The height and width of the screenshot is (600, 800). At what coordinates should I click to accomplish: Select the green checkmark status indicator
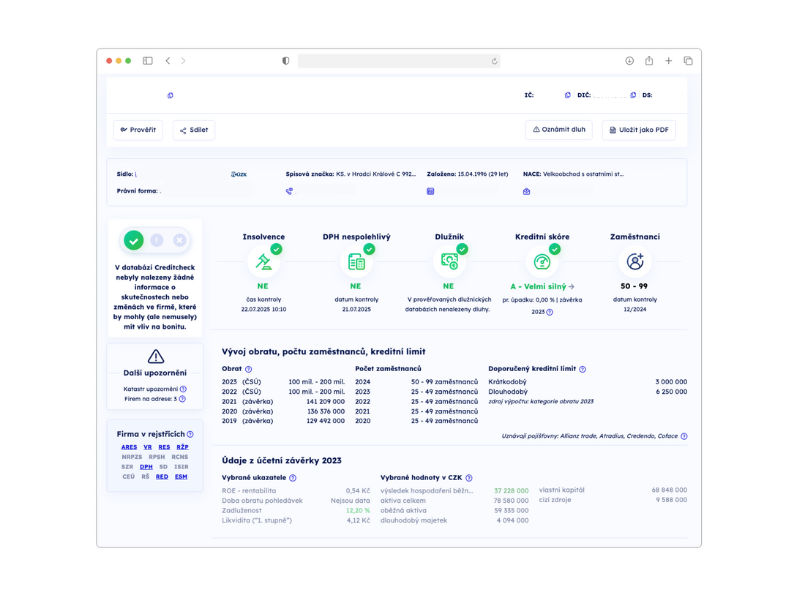(133, 240)
